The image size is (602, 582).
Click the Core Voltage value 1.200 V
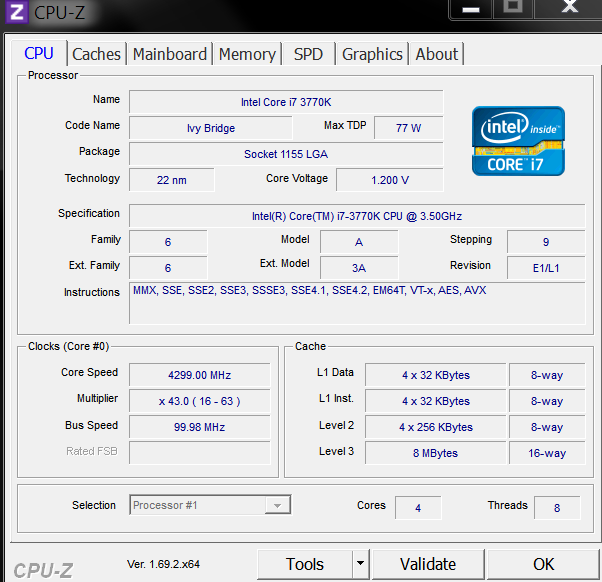[390, 180]
